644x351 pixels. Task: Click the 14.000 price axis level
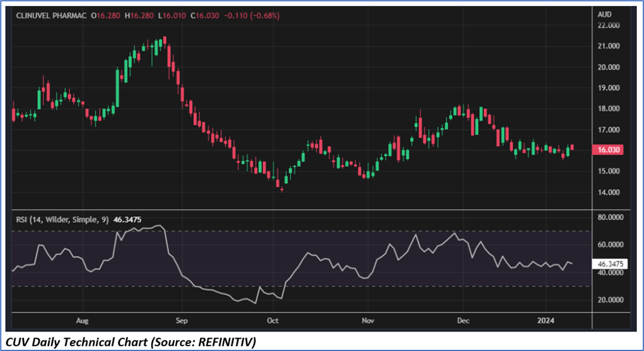point(609,192)
